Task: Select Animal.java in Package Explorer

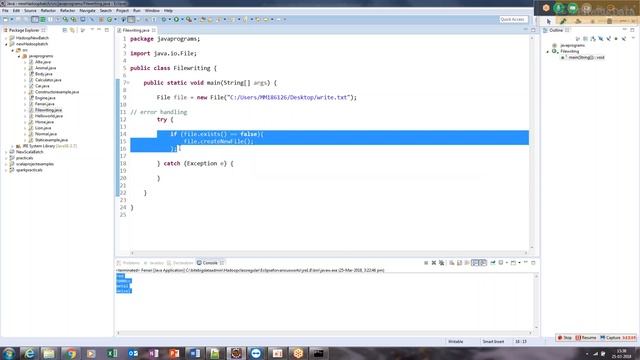Action: 45,68
